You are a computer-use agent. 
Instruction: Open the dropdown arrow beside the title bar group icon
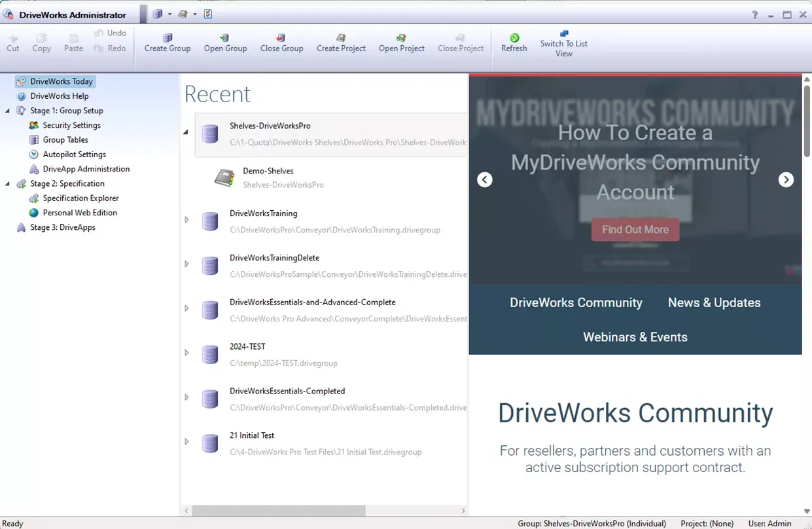click(x=169, y=14)
